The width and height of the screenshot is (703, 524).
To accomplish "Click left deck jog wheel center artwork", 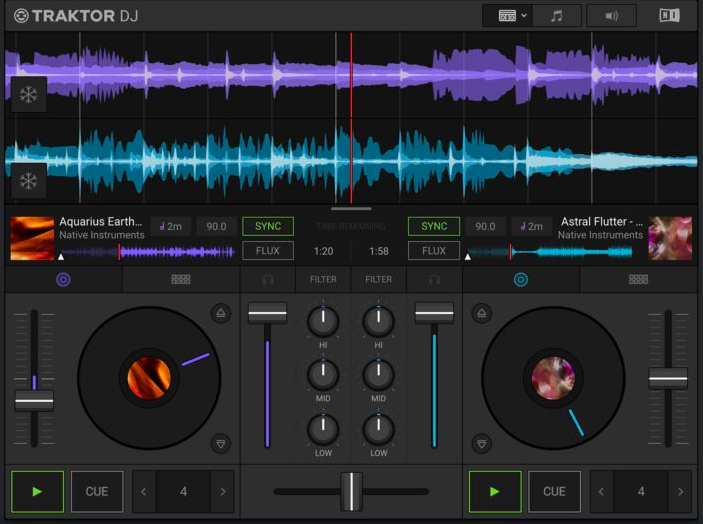I will [149, 378].
